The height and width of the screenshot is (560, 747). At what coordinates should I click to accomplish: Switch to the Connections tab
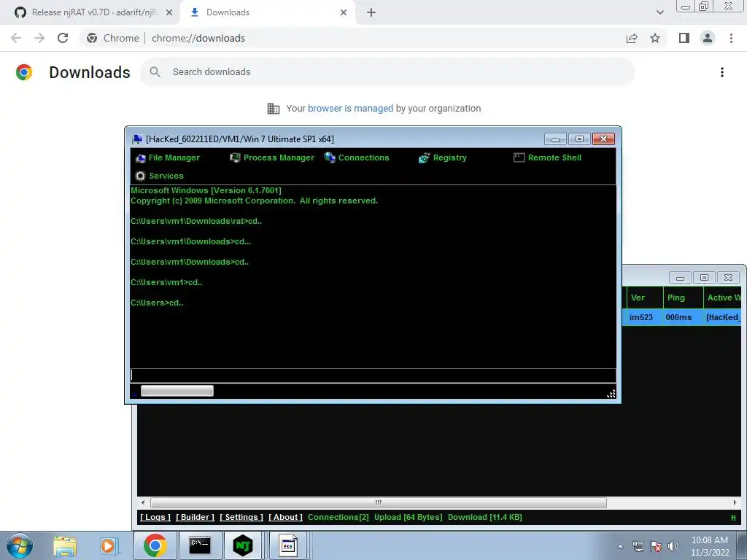coord(357,157)
